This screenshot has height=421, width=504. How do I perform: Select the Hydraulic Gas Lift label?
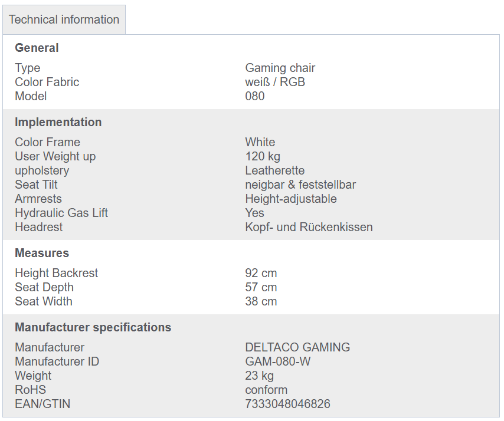click(x=61, y=213)
